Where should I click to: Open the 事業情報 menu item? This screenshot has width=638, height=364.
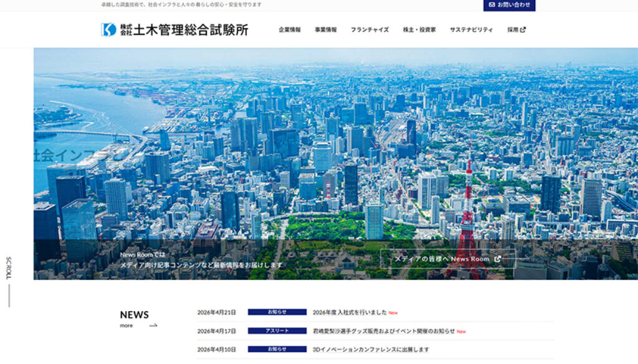click(325, 28)
